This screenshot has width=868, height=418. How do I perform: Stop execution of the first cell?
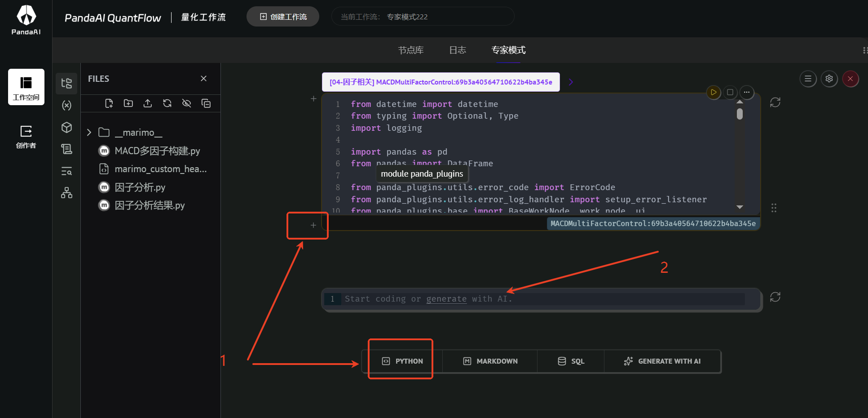(x=730, y=92)
